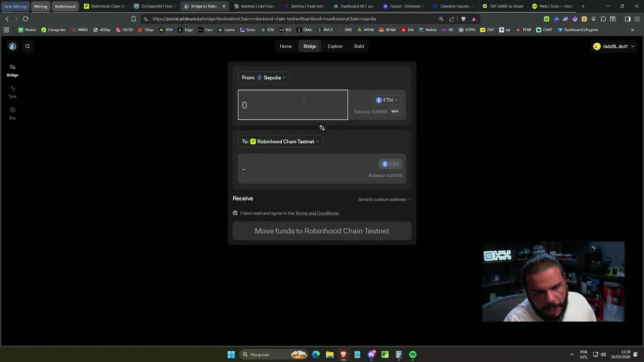Open the Coingecko bookmark
This screenshot has height=362, width=644.
coord(53,30)
